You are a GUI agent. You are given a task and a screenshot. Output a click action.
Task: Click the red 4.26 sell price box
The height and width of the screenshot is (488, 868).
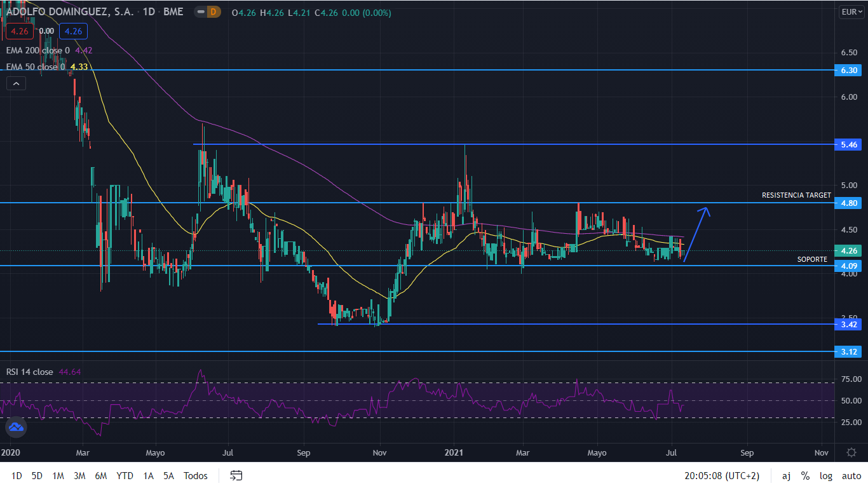pyautogui.click(x=20, y=30)
